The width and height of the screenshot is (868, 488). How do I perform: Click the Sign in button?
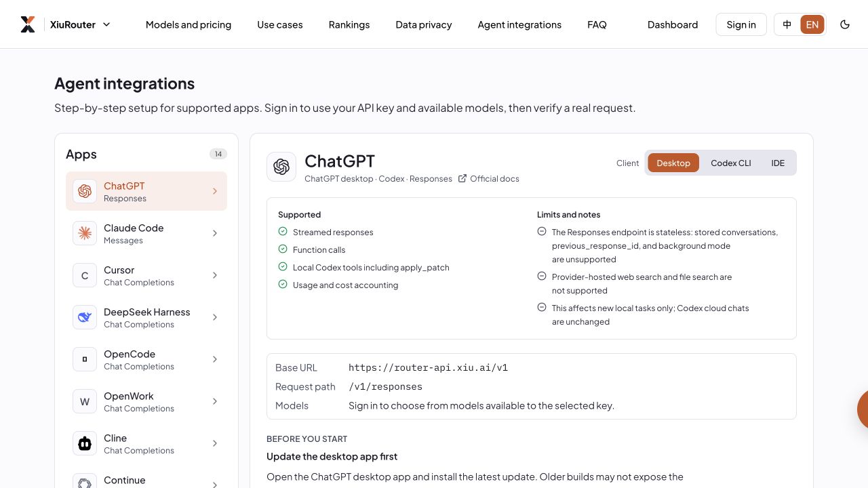coord(741,24)
